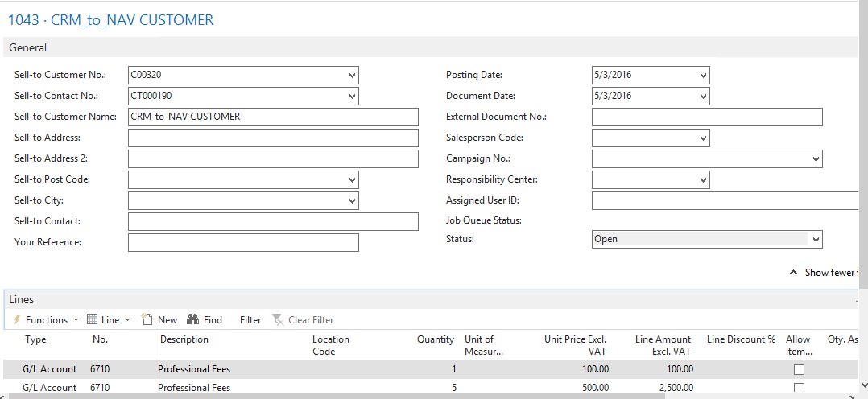Click the Sell-to Address input field
The image size is (868, 399).
273,138
